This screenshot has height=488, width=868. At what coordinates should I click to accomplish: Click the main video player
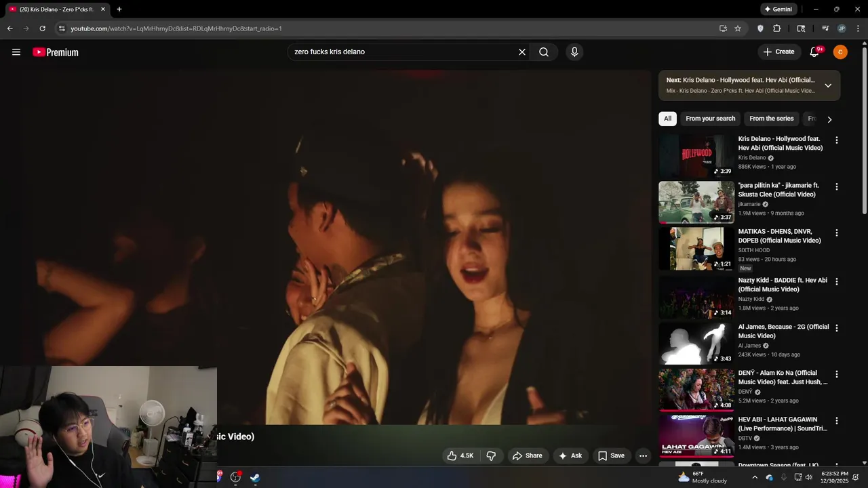point(325,247)
